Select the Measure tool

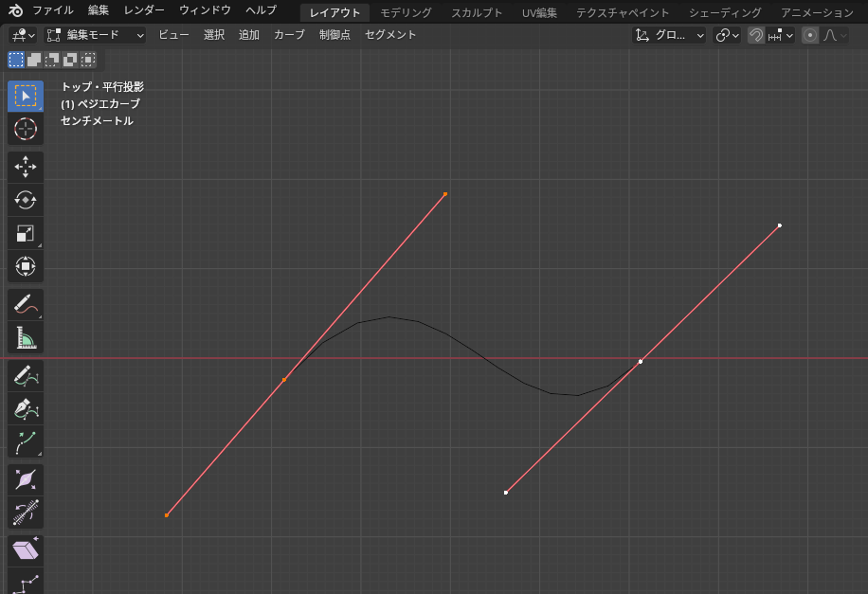[x=26, y=337]
